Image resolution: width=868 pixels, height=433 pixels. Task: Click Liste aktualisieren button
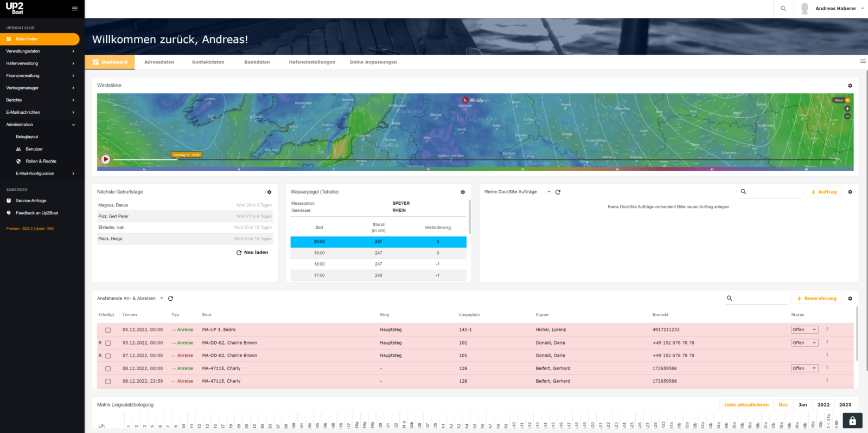click(x=746, y=405)
